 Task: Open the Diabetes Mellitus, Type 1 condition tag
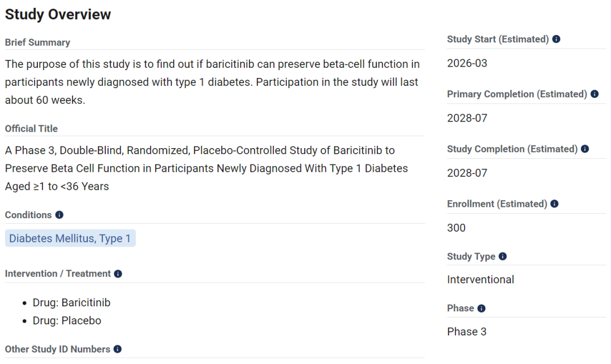[x=70, y=239]
